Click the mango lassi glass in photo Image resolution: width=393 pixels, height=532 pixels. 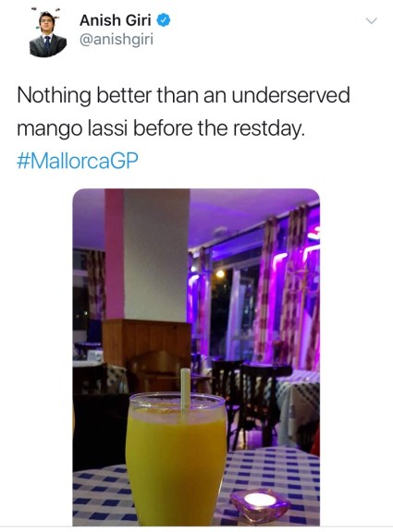[176, 458]
